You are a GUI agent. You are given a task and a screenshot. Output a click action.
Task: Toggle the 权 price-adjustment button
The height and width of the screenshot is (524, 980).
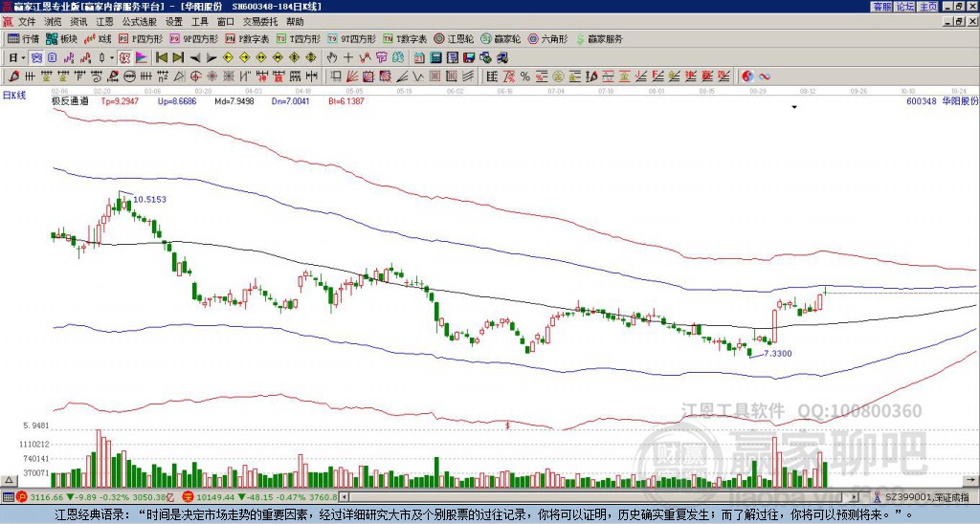tap(124, 58)
